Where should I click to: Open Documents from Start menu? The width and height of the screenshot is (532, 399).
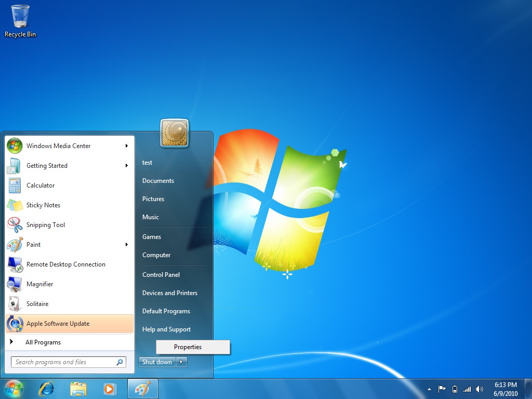(x=158, y=181)
